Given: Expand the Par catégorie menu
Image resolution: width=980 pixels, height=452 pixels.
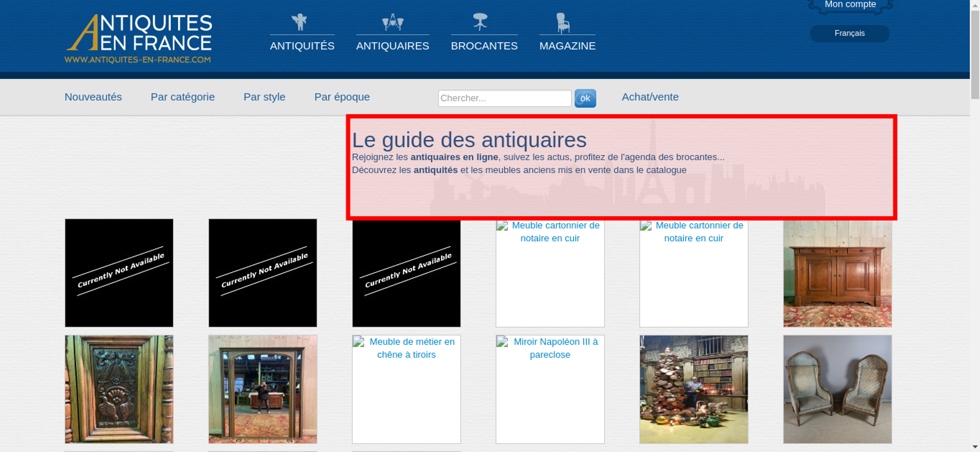Looking at the screenshot, I should pos(182,97).
